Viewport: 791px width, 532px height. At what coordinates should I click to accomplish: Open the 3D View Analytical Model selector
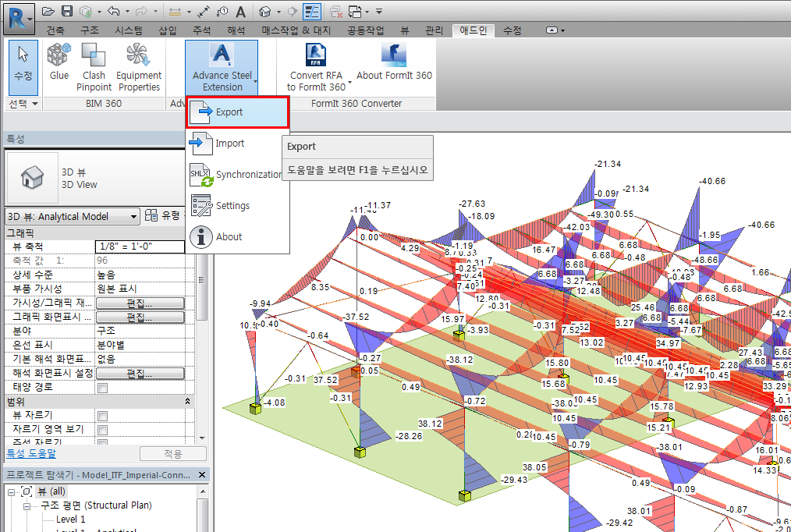(72, 217)
